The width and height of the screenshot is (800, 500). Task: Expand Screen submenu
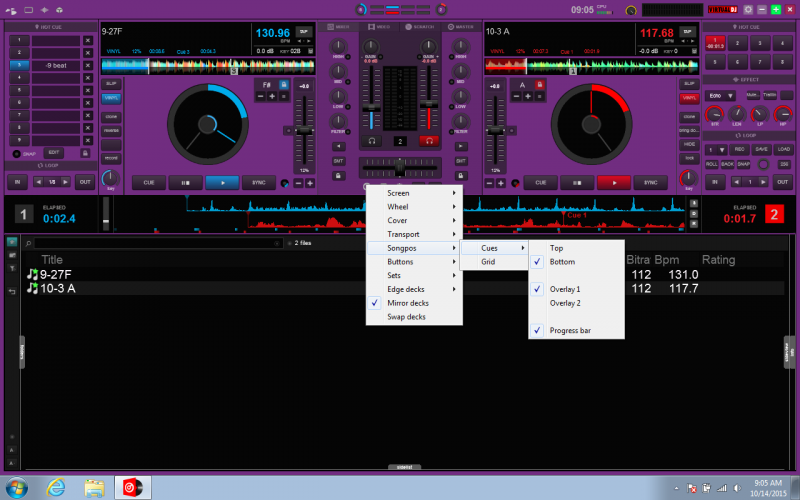click(x=414, y=193)
